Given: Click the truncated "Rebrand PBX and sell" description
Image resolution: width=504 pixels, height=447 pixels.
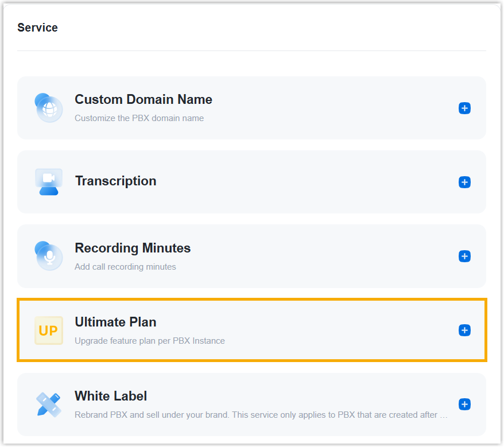Looking at the screenshot, I should coord(261,415).
